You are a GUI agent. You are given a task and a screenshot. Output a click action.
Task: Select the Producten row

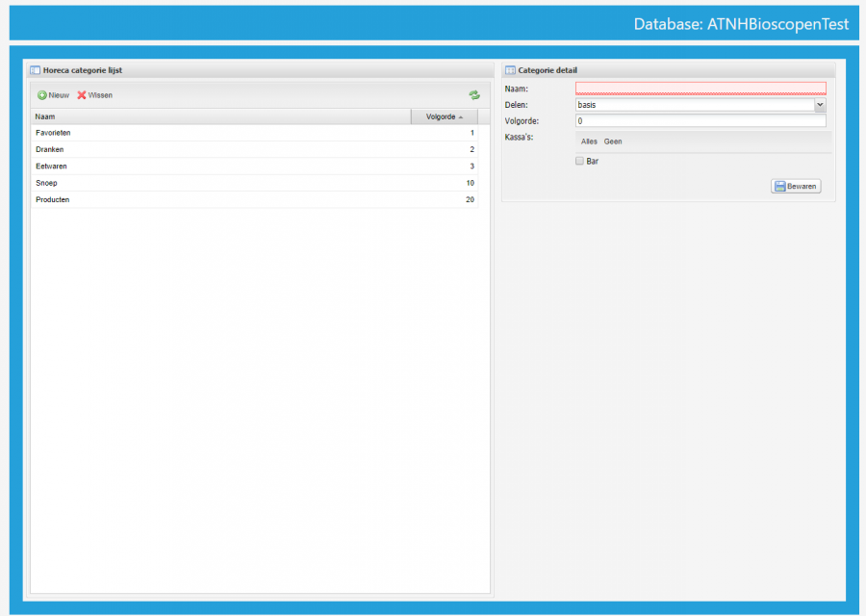[255, 199]
